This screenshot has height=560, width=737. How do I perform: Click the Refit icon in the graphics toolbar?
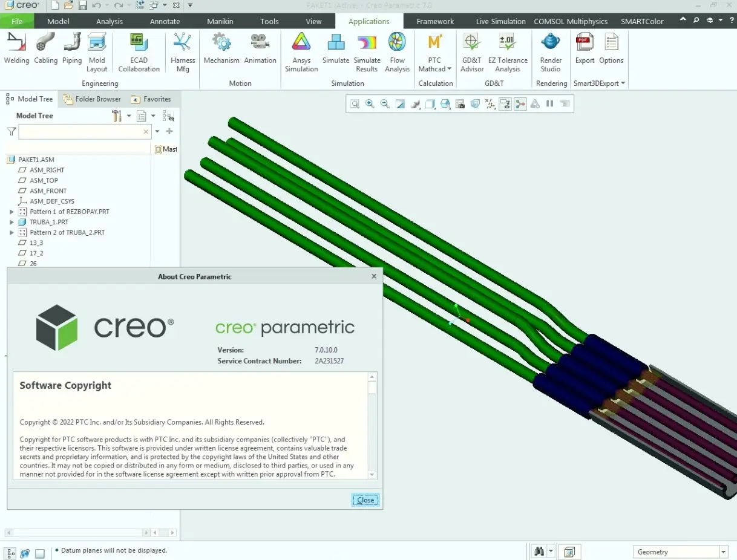click(x=355, y=104)
